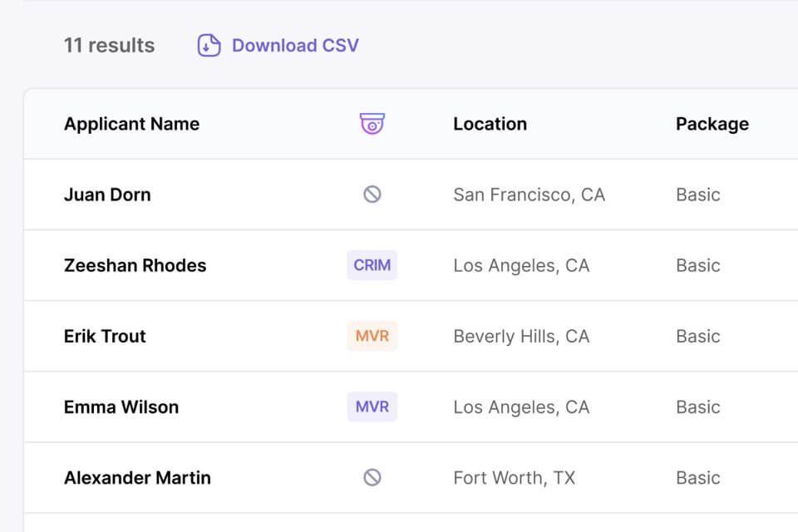Open applicant Zeeshan Rhodes

135,265
